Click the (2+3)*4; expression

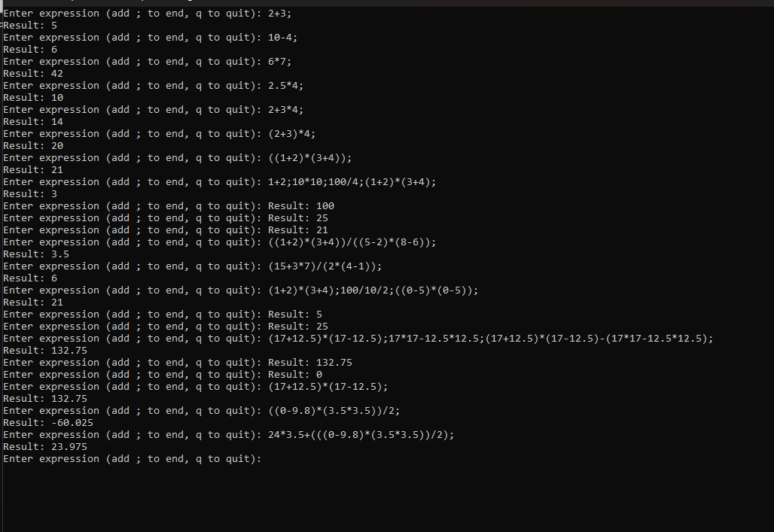pos(291,134)
